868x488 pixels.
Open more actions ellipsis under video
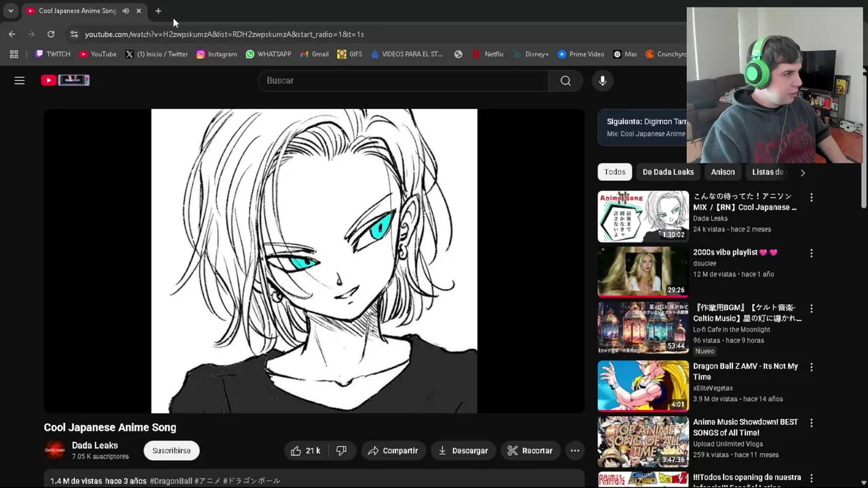coord(575,451)
